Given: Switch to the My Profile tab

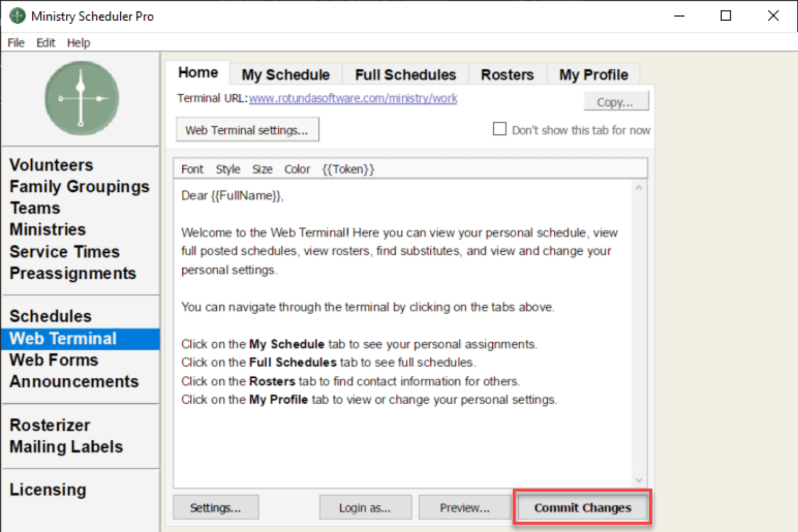Looking at the screenshot, I should tap(593, 74).
